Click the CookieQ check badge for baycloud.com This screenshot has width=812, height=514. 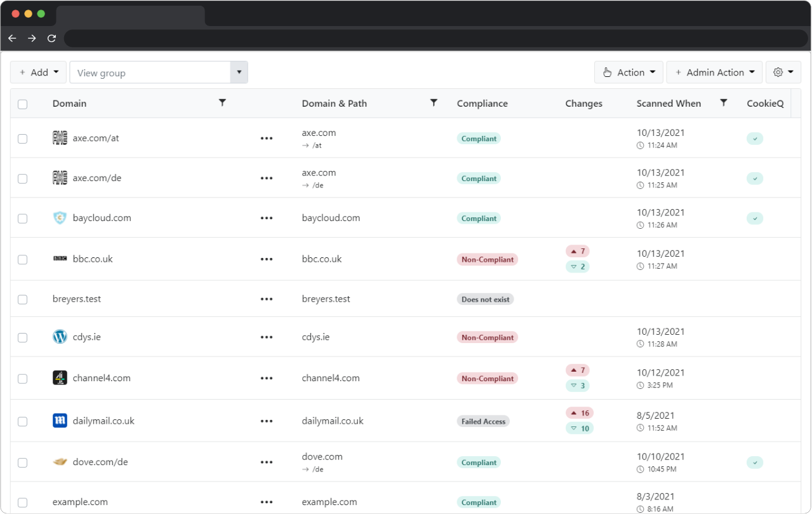[754, 219]
